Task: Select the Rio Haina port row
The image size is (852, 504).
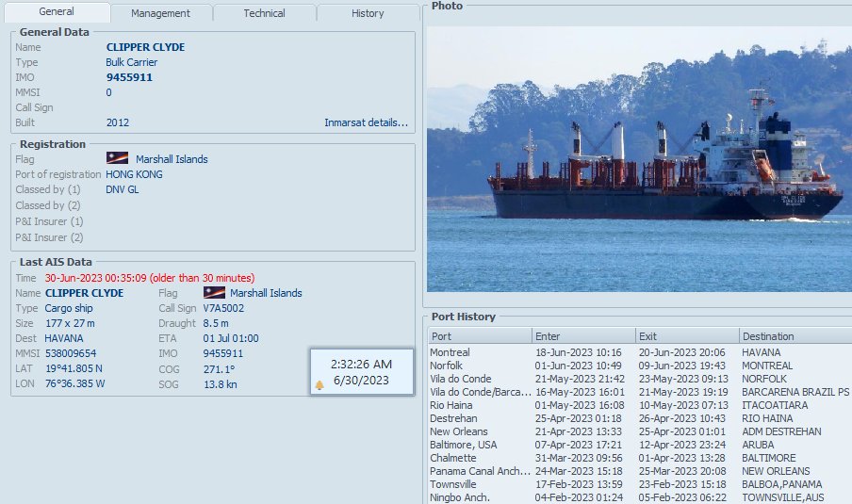Action: click(x=640, y=405)
